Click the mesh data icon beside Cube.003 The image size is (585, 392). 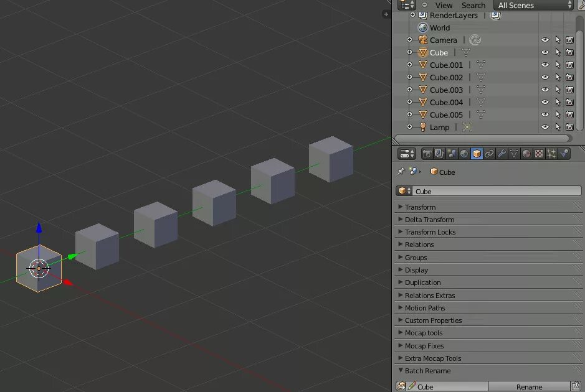481,90
